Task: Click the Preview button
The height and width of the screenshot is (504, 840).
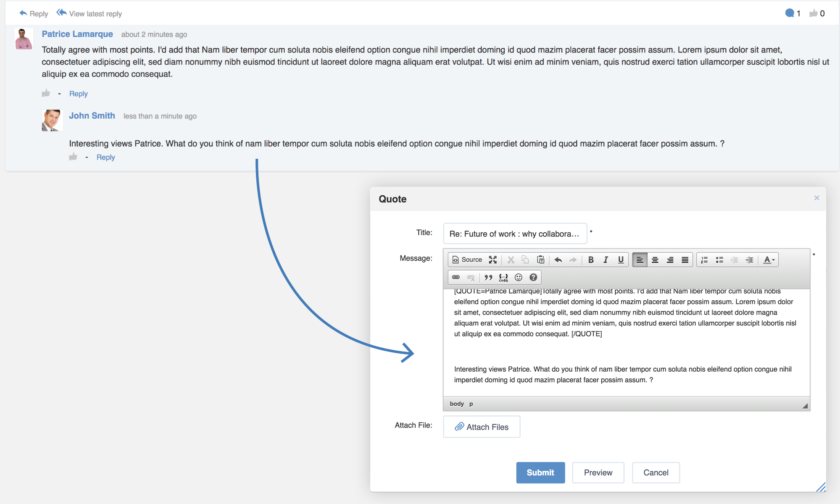Action: (x=598, y=473)
